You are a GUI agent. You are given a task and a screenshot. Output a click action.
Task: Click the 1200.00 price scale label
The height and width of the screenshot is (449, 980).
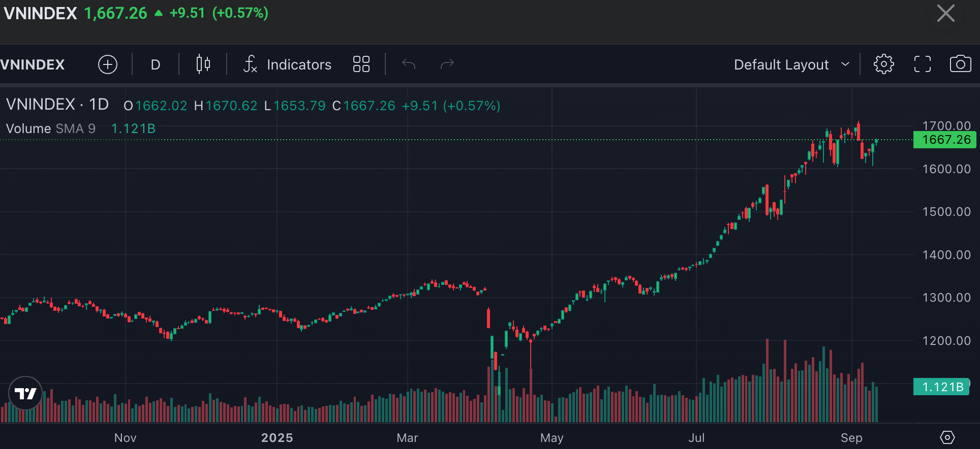(x=946, y=340)
